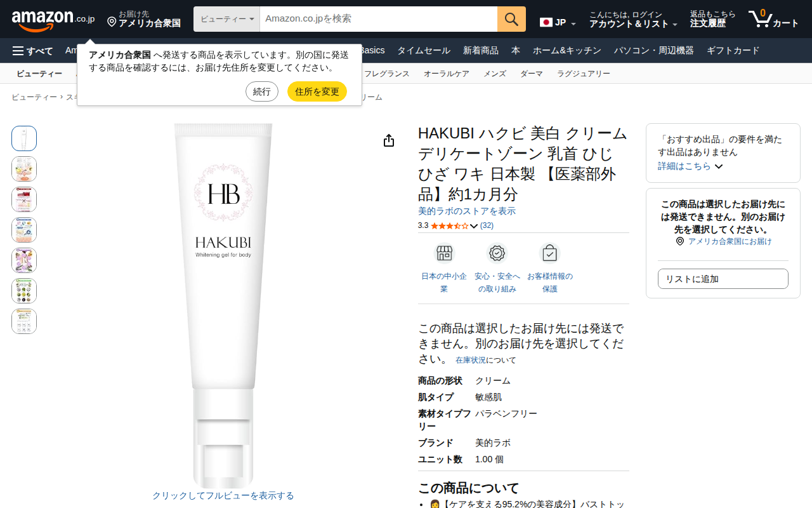Click the 安心・安全への取り組み badge icon

tap(497, 253)
